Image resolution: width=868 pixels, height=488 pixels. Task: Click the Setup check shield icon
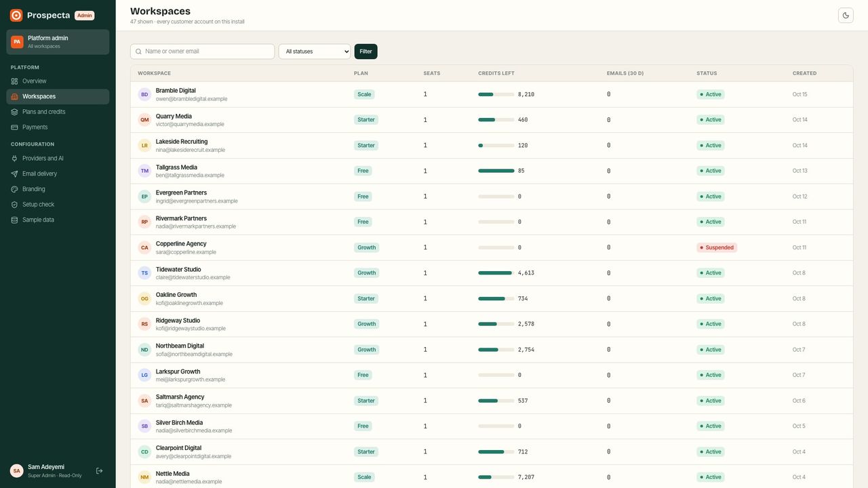[x=15, y=205]
